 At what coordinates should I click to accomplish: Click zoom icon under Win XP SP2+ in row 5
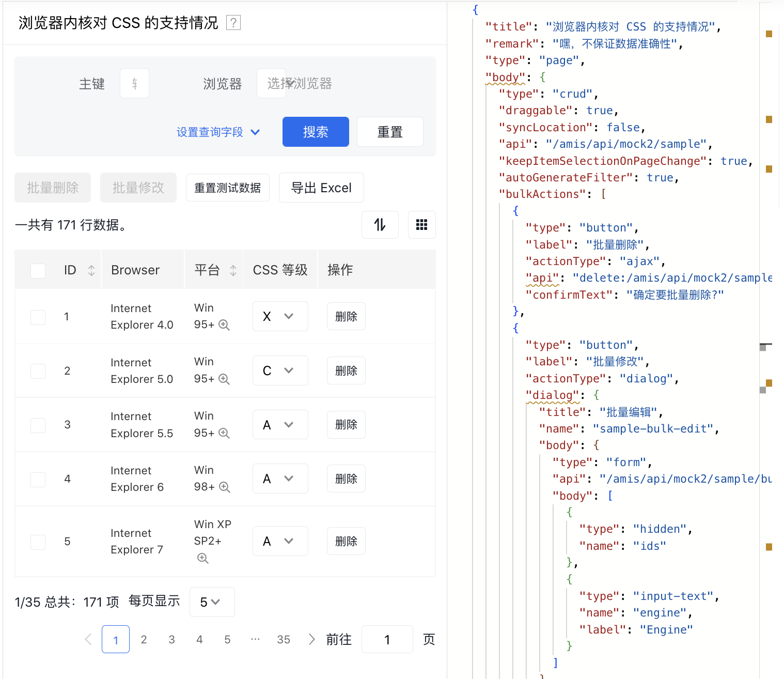203,559
